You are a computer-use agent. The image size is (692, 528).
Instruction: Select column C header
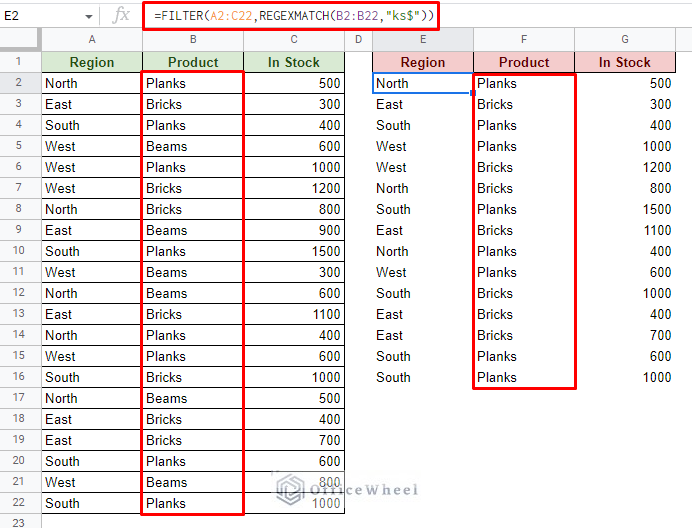click(294, 39)
